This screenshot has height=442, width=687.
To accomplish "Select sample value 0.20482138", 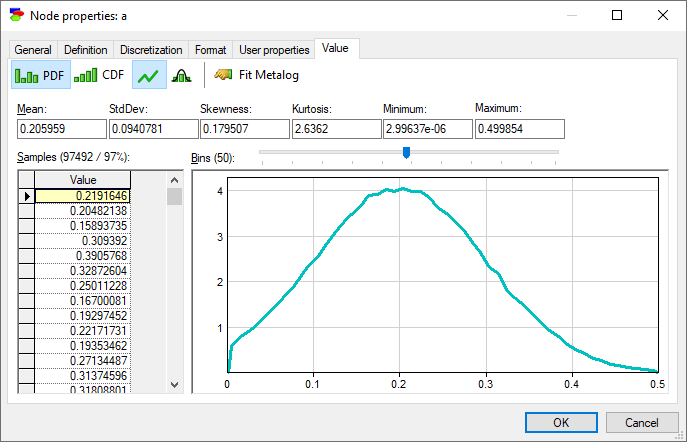I will [x=82, y=211].
